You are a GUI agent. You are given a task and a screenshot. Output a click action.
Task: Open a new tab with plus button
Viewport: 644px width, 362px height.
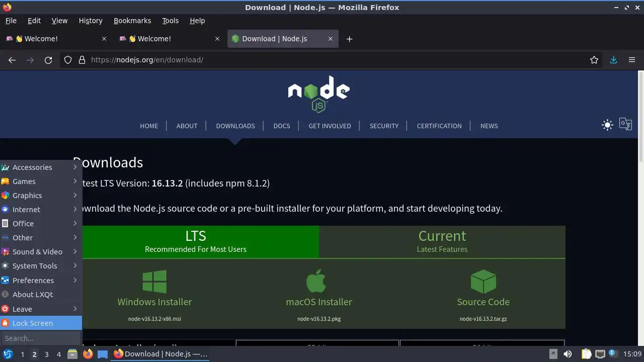pyautogui.click(x=349, y=39)
